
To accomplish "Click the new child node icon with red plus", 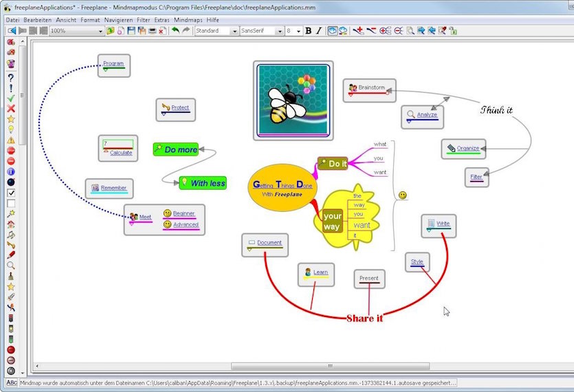I will pyautogui.click(x=358, y=31).
